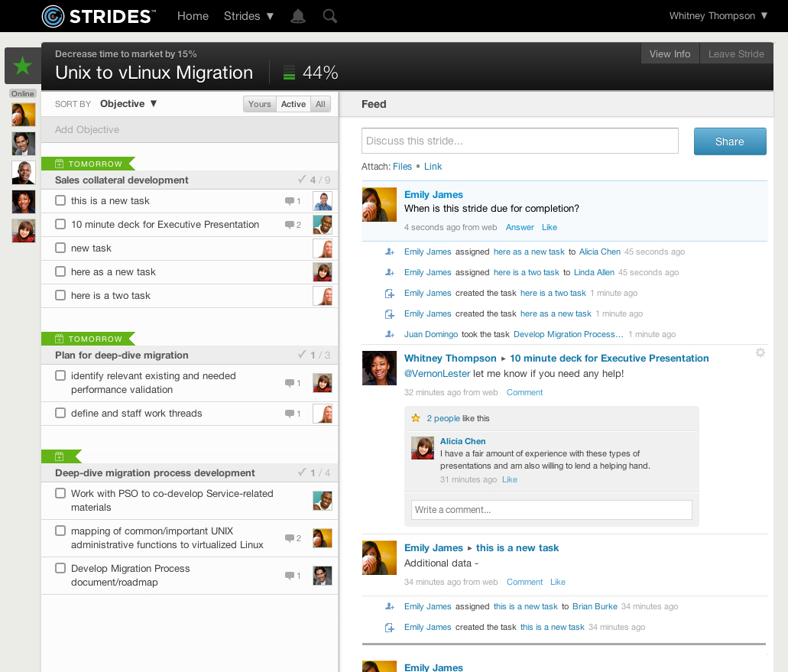Click assignee avatar on 'new task' row
788x672 pixels.
click(323, 248)
